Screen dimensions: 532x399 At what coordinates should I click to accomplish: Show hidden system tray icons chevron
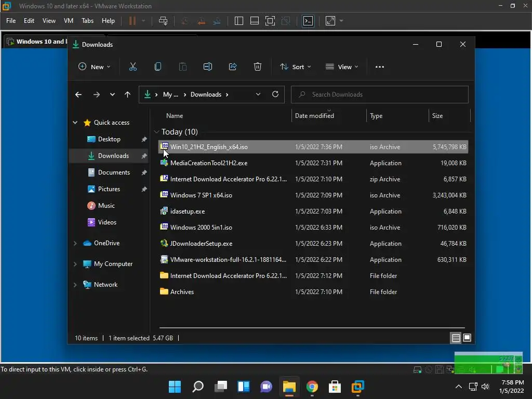[x=458, y=387]
